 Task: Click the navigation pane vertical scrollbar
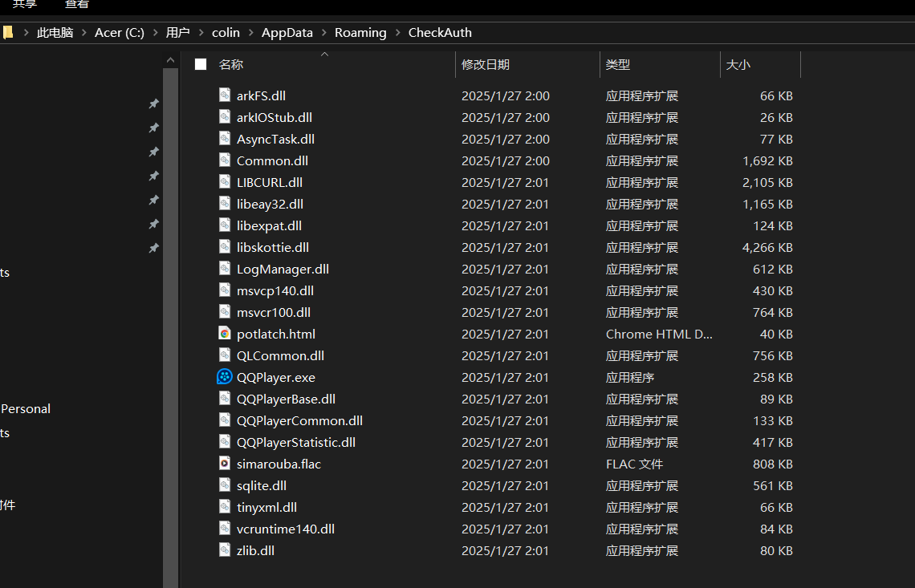pyautogui.click(x=170, y=321)
